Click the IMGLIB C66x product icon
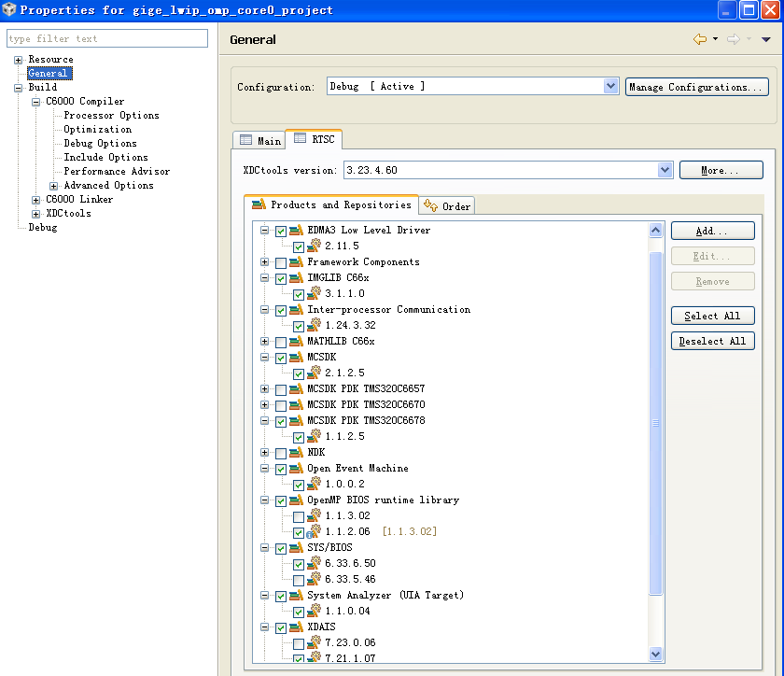This screenshot has width=784, height=676. coord(297,277)
